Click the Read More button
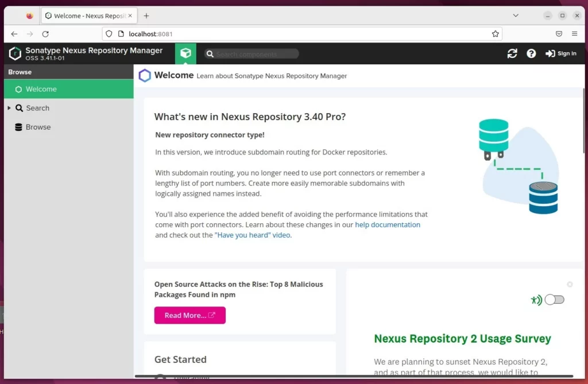Viewport: 588px width, 384px height. (x=189, y=315)
